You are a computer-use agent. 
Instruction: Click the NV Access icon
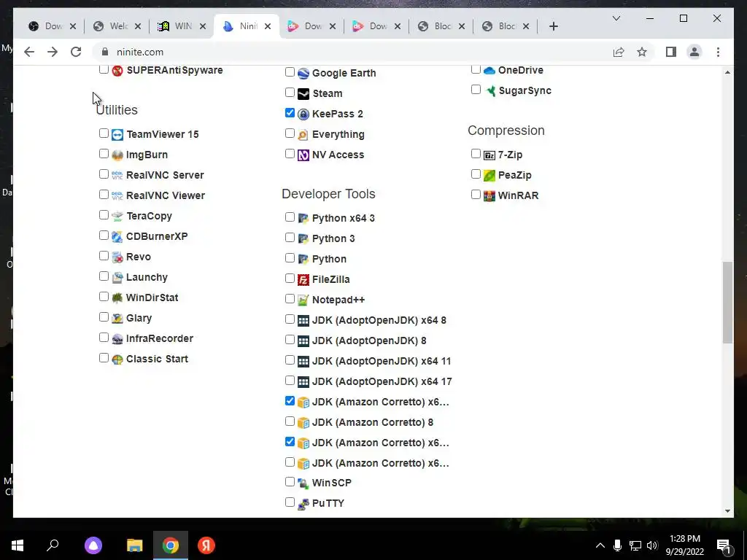pos(303,155)
